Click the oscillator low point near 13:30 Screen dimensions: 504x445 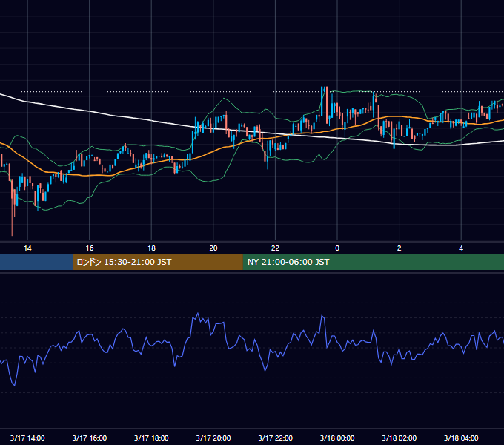tap(15, 385)
